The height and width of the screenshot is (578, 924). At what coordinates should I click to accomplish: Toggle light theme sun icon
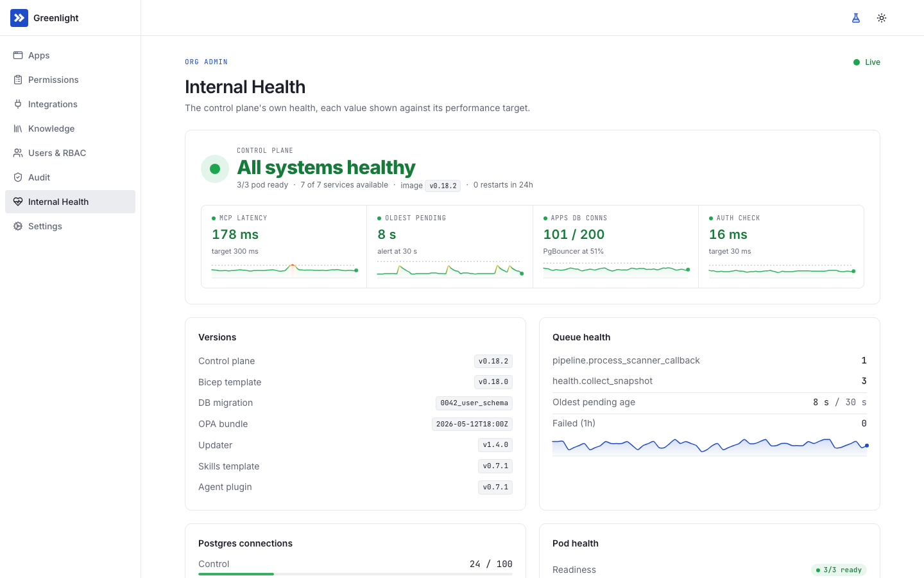click(882, 18)
